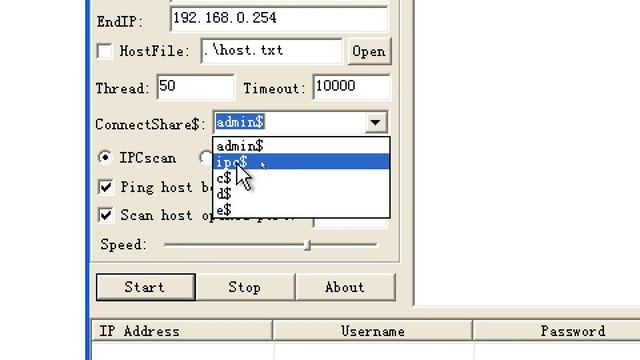Click the host.txt file path field

pyautogui.click(x=271, y=51)
